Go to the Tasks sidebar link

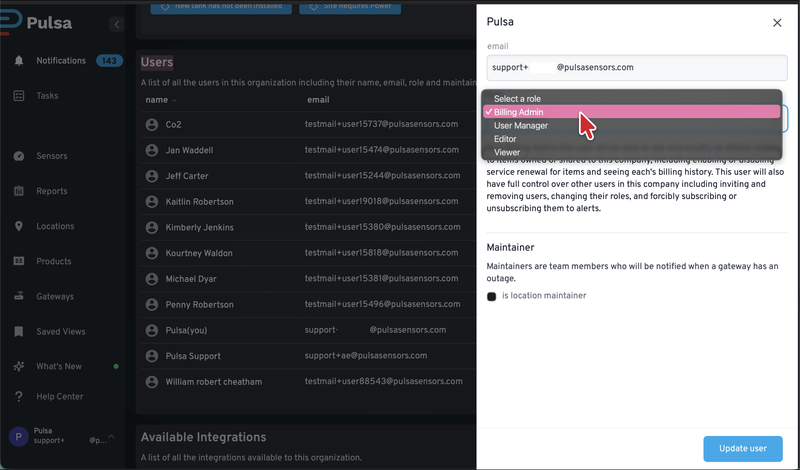[x=47, y=95]
